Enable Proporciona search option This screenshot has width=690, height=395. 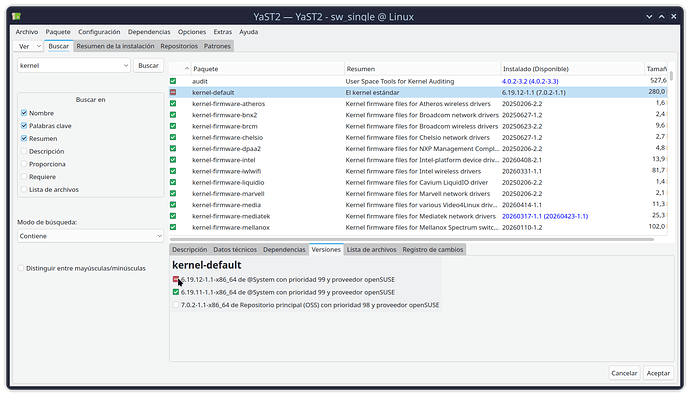[x=24, y=164]
